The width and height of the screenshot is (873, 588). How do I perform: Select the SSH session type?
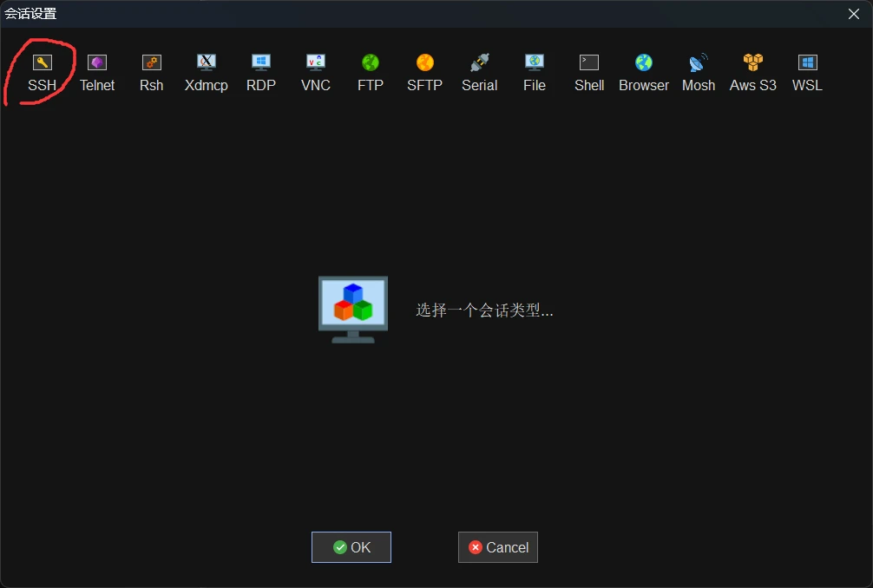point(43,73)
